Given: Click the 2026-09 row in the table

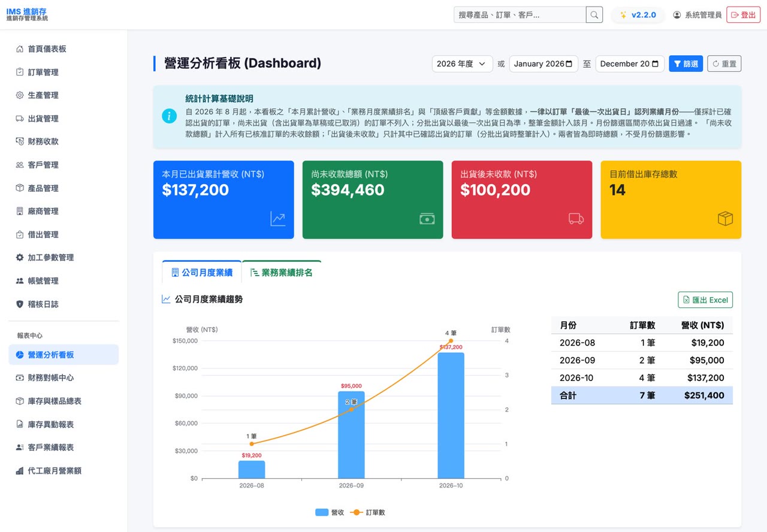Looking at the screenshot, I should point(642,361).
